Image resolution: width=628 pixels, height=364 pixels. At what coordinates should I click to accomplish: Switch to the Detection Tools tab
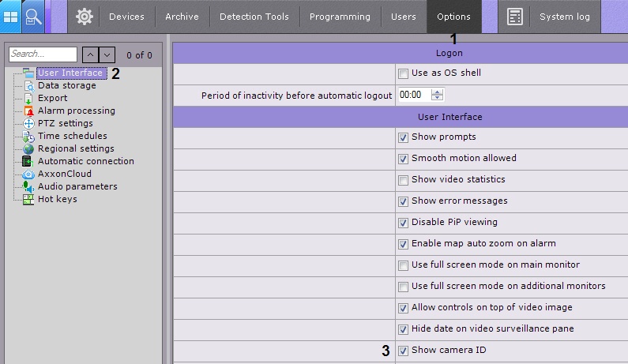click(x=254, y=17)
